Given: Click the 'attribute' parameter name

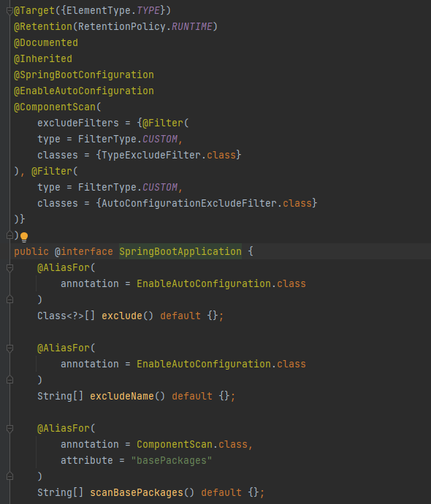Looking at the screenshot, I should 87,461.
